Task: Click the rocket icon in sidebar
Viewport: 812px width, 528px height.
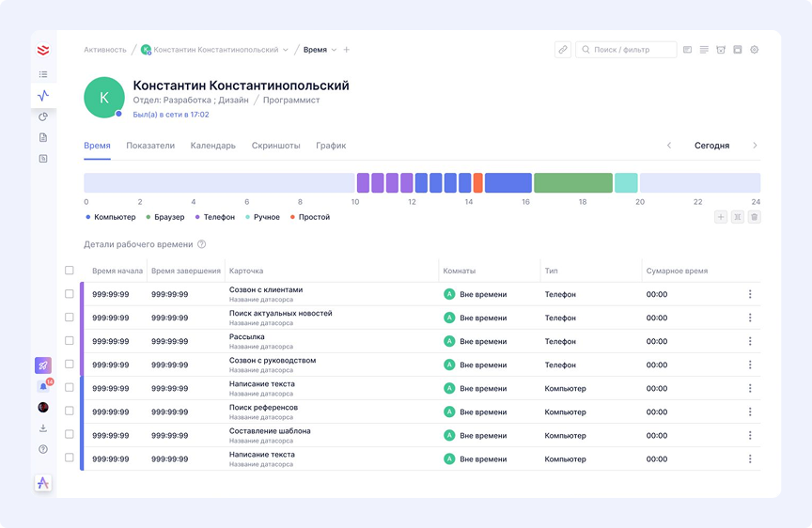Action: coord(43,365)
